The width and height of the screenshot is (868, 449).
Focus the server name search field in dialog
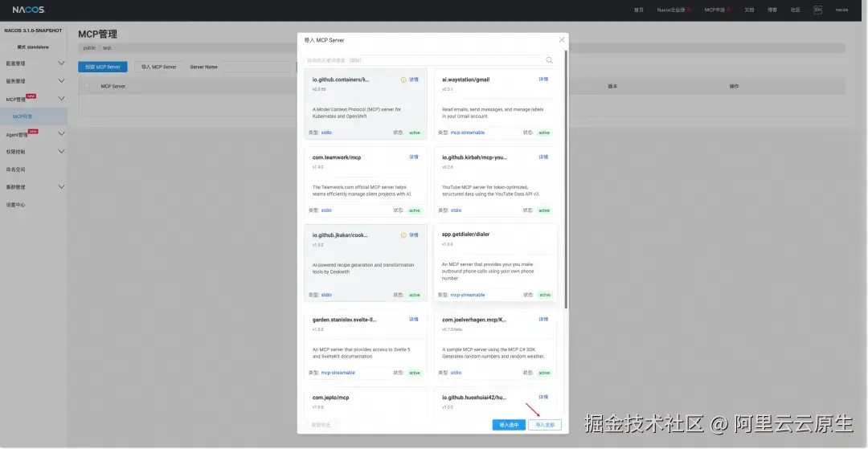point(424,60)
